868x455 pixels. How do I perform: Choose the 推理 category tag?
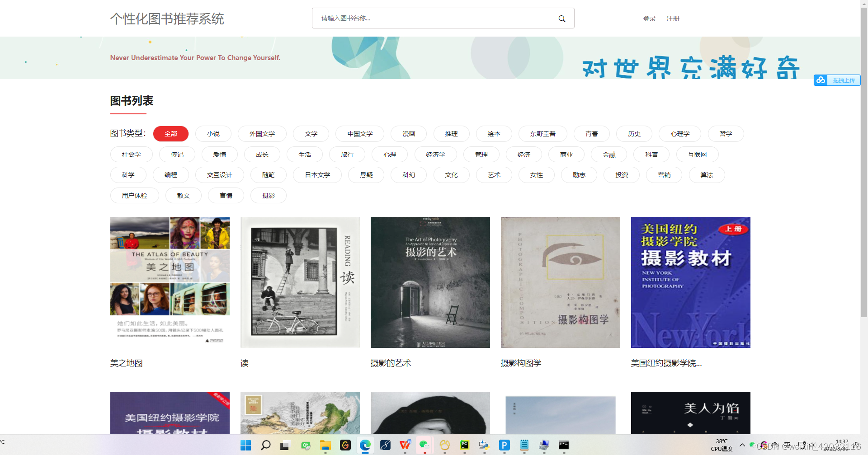[451, 134]
